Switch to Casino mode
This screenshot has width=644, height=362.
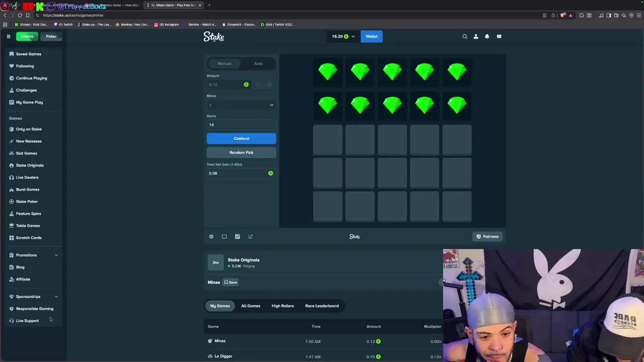(27, 36)
